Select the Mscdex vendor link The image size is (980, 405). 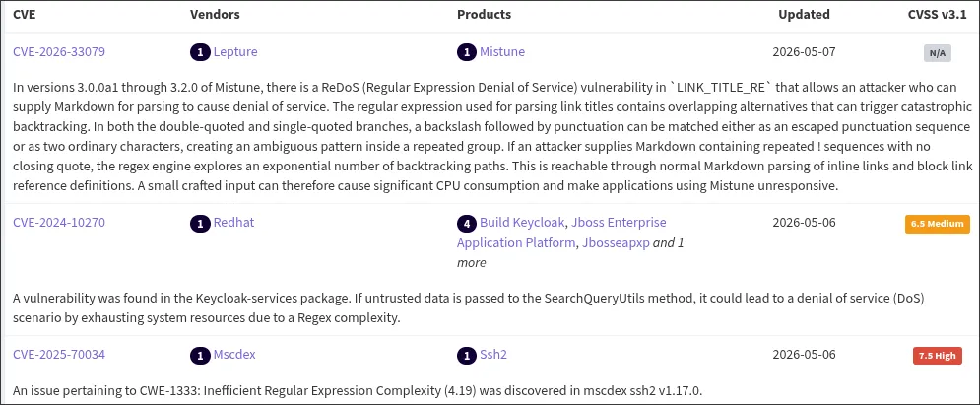[x=234, y=355]
